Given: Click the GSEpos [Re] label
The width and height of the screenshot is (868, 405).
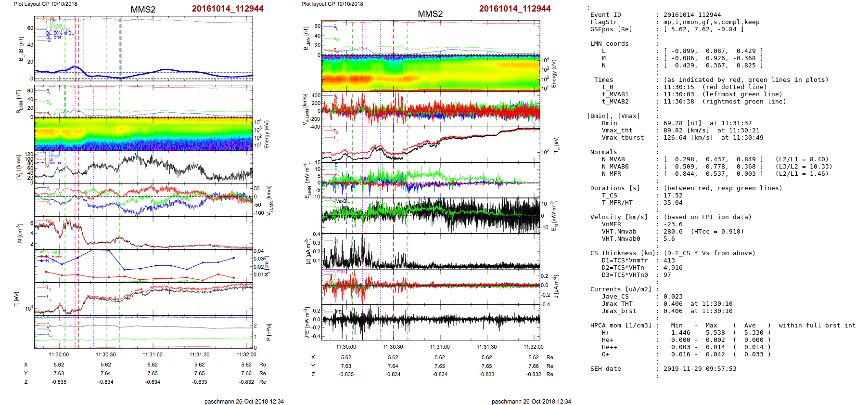Looking at the screenshot, I should pyautogui.click(x=611, y=29).
